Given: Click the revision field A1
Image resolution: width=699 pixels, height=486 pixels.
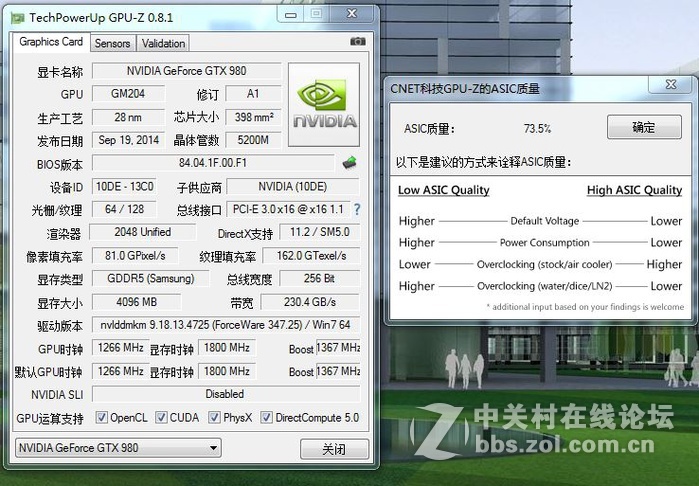Looking at the screenshot, I should pos(253,94).
